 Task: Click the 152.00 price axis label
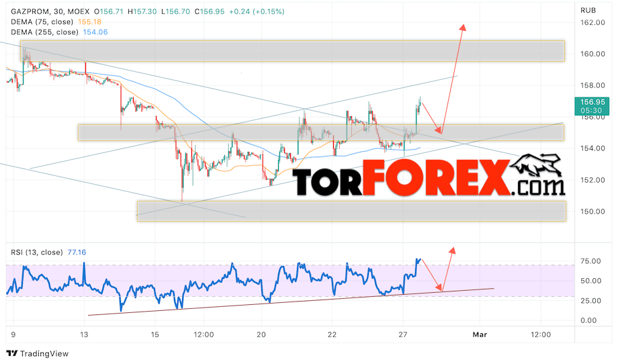[x=592, y=180]
